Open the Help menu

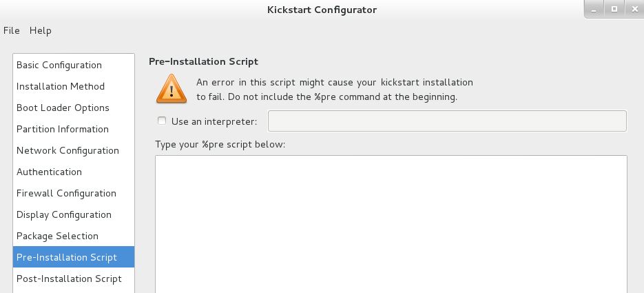[x=40, y=30]
